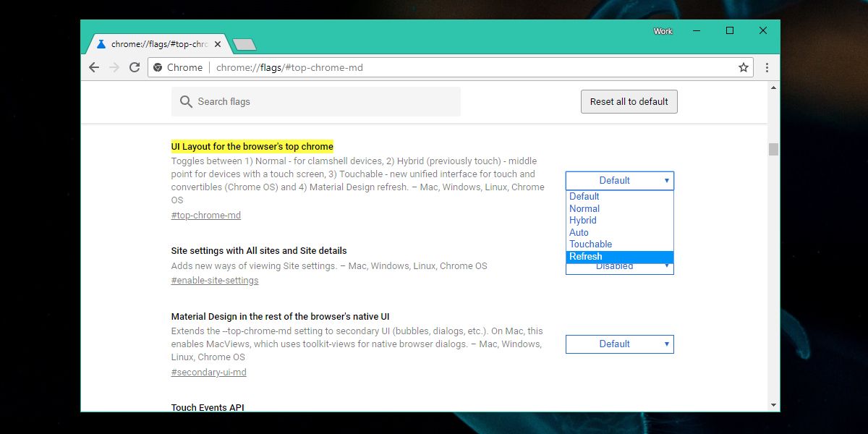Click Reset all to default button
The width and height of the screenshot is (868, 434).
(629, 102)
